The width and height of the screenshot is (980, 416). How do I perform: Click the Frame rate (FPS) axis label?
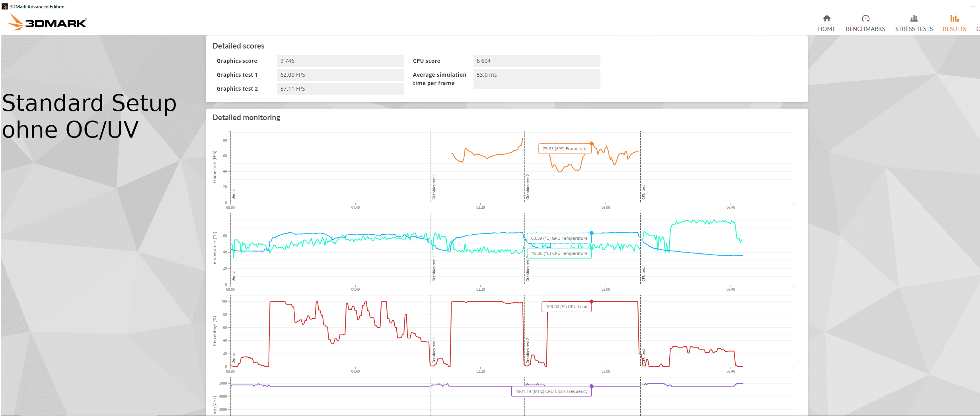click(x=214, y=167)
